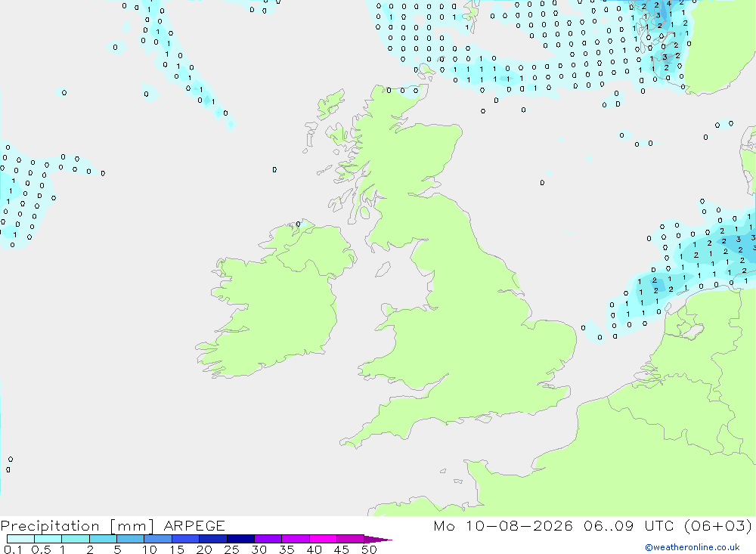Click the legend label '50'

point(369,549)
